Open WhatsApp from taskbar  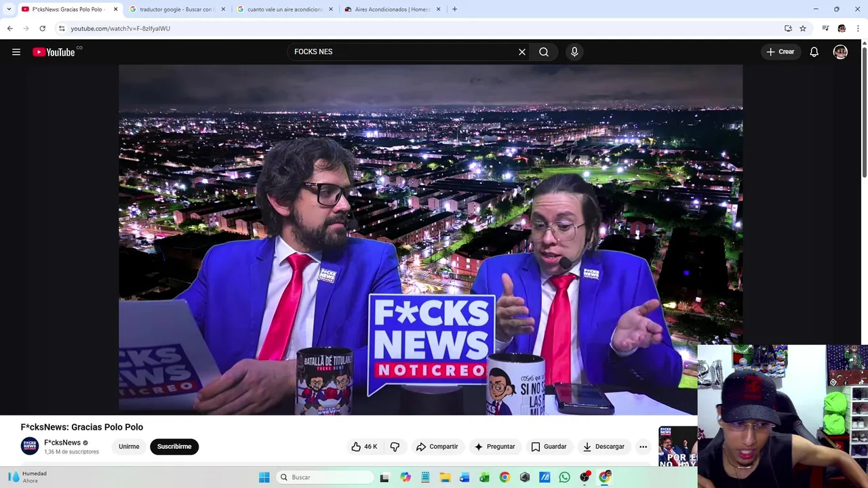coord(564,477)
